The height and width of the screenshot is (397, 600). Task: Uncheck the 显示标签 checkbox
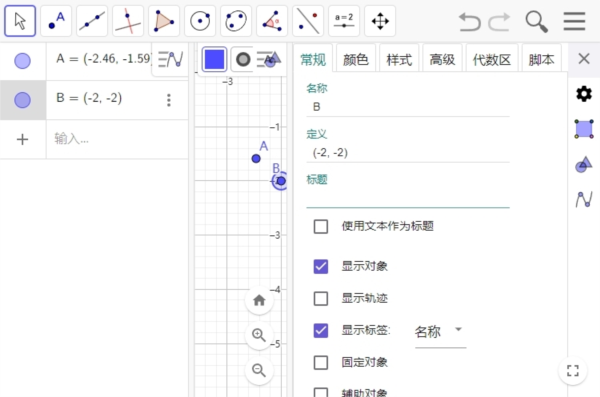[321, 330]
